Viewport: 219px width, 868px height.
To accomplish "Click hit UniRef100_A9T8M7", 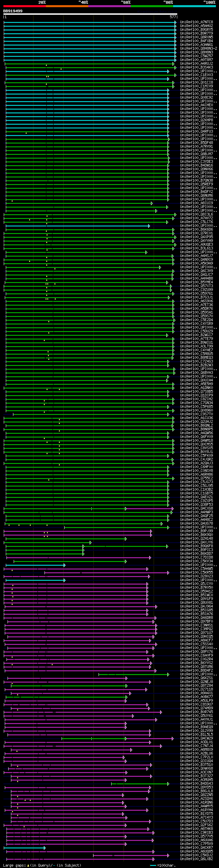I will [x=196, y=60].
